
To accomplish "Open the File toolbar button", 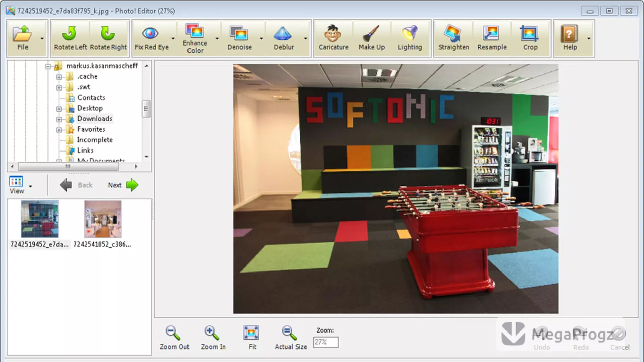I will (22, 38).
